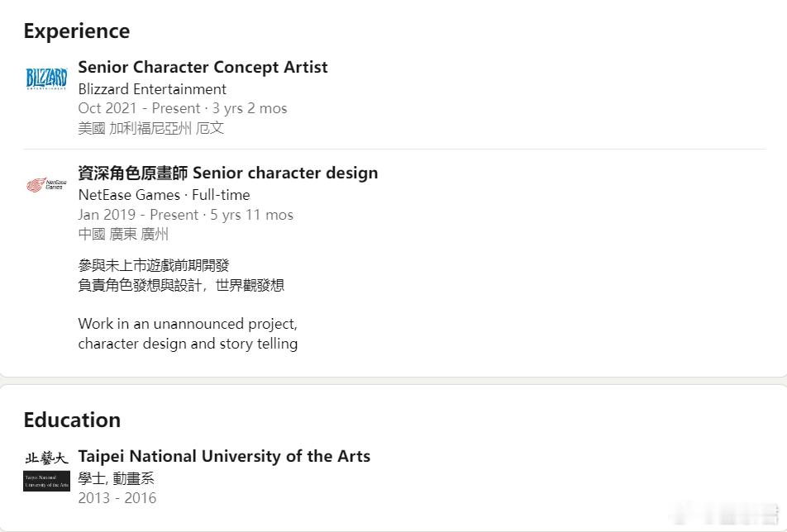Visit the Blizzard Entertainment company name
Viewport: 787px width, 532px height.
152,89
